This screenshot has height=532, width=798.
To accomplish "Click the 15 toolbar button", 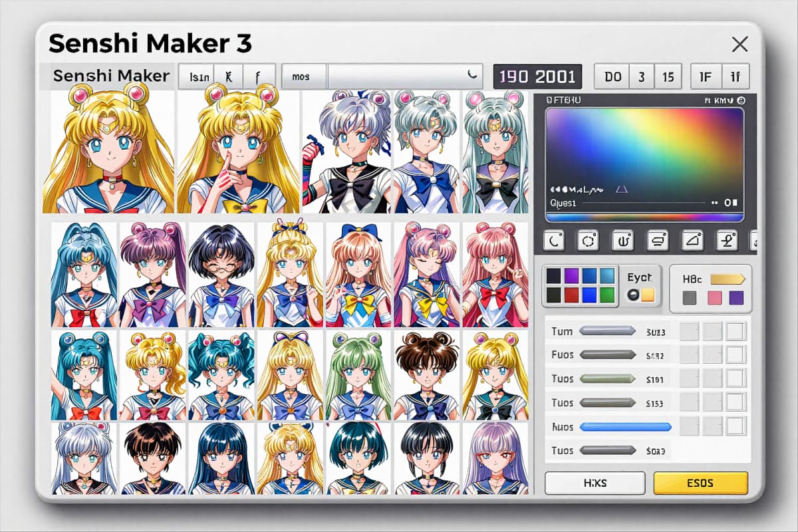I will pos(668,76).
